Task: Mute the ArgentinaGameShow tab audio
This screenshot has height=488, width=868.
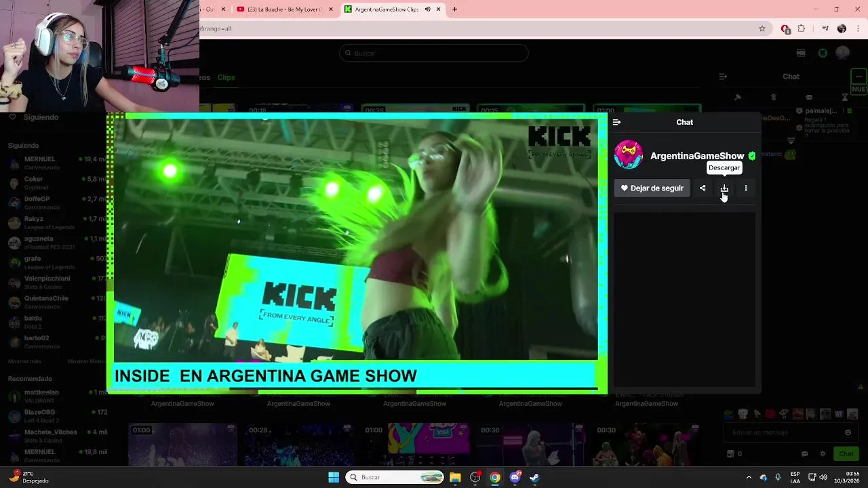Action: tap(428, 9)
